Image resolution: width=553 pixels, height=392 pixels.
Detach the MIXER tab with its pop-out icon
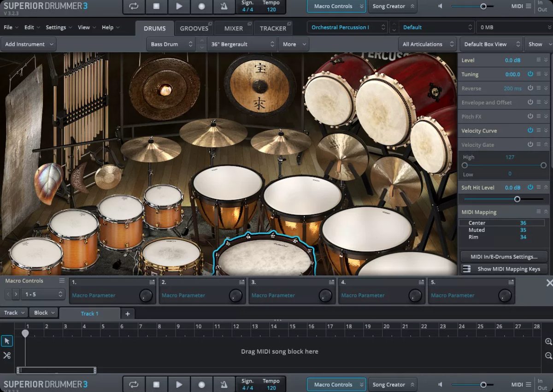coord(249,23)
